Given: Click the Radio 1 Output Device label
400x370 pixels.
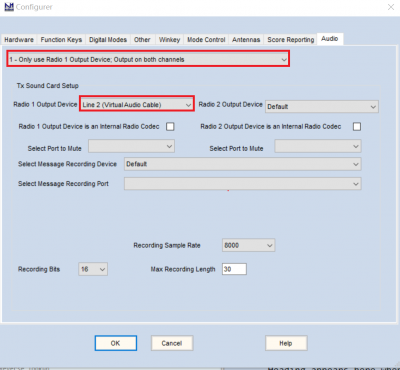Looking at the screenshot, I should point(45,104).
